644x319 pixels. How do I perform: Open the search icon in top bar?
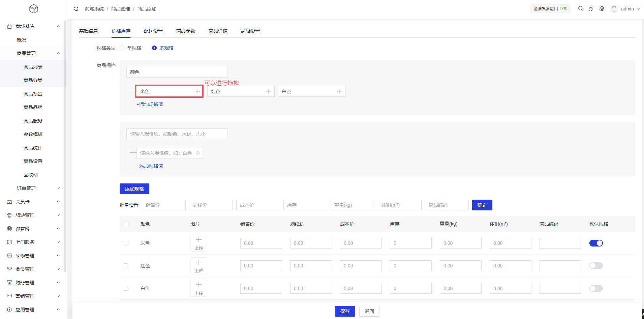[580, 9]
